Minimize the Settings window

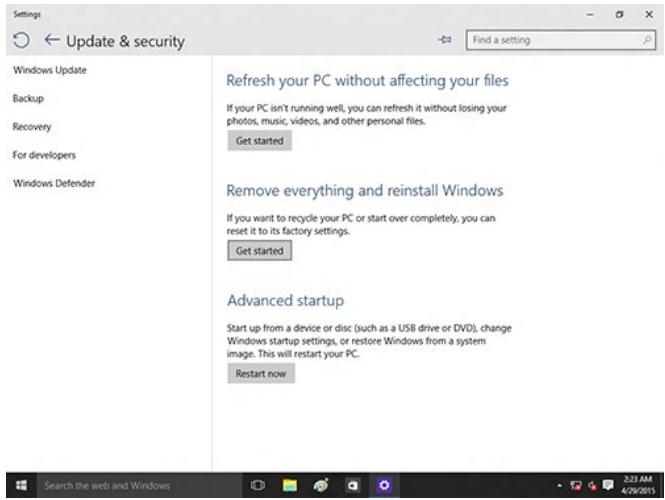[590, 14]
